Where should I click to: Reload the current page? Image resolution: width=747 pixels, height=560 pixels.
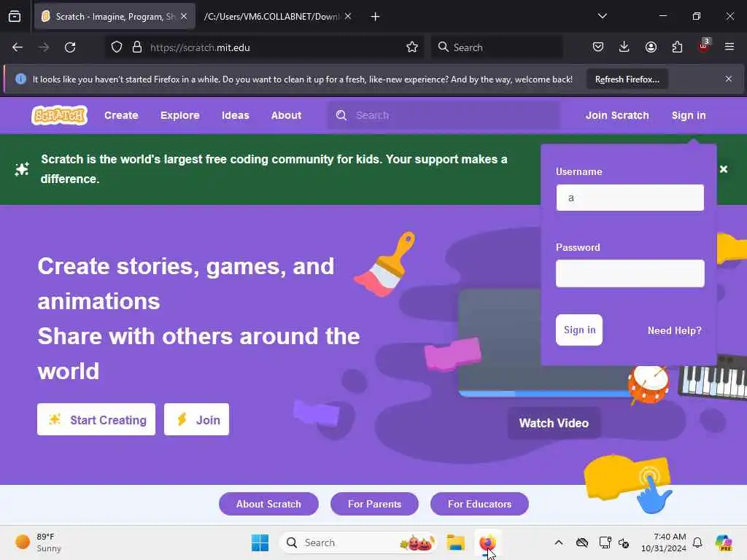(x=70, y=47)
